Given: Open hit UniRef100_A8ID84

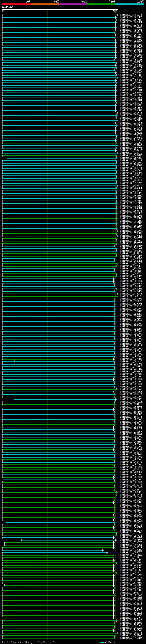Looking at the screenshot, I should pos(131,15).
